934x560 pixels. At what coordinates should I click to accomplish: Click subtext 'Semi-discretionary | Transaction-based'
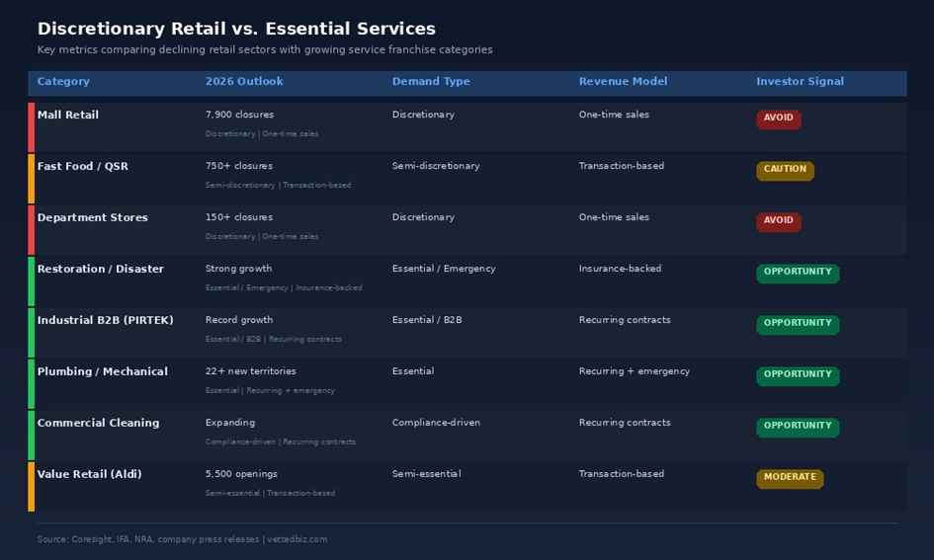click(x=278, y=185)
